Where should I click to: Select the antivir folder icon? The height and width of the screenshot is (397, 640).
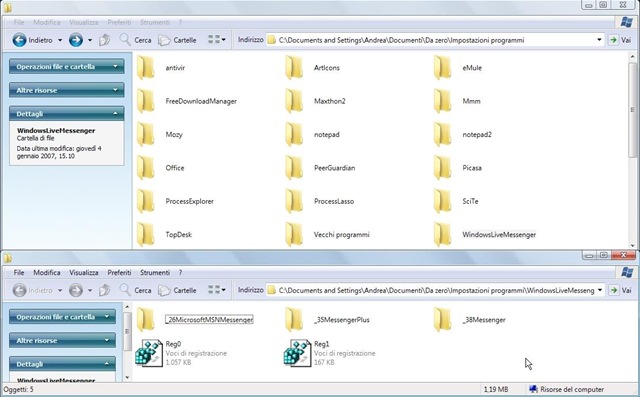pyautogui.click(x=146, y=68)
